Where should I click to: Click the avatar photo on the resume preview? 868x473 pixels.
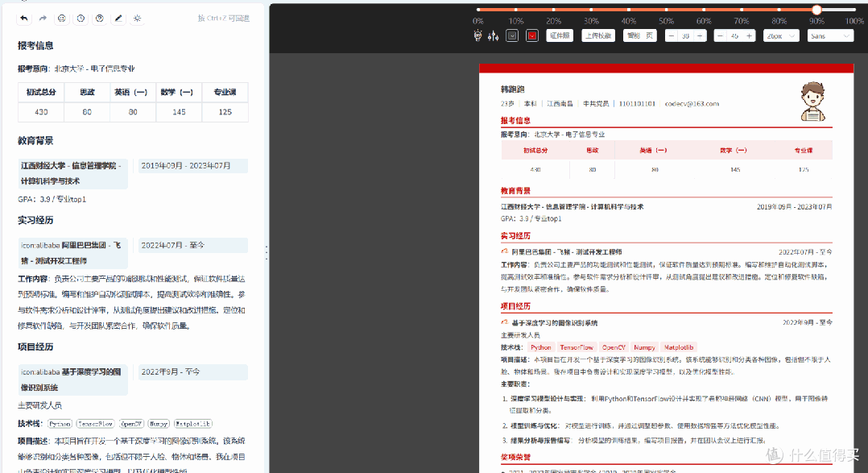(812, 102)
